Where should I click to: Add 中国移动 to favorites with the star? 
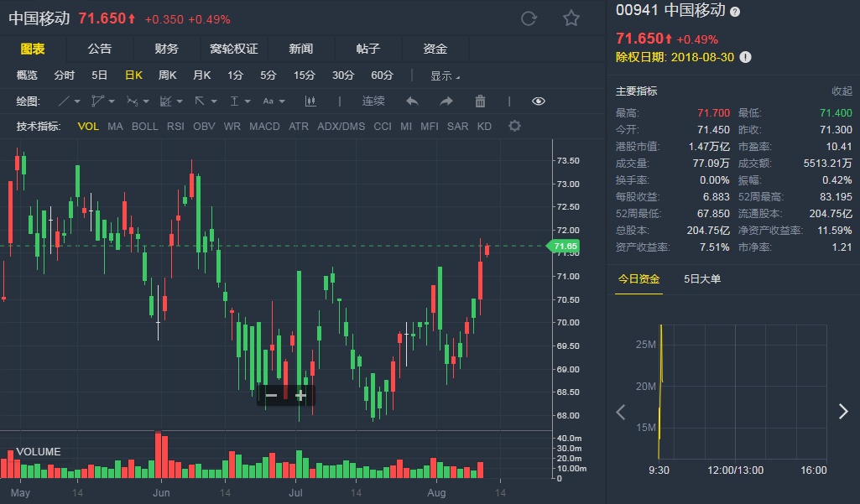pos(571,18)
